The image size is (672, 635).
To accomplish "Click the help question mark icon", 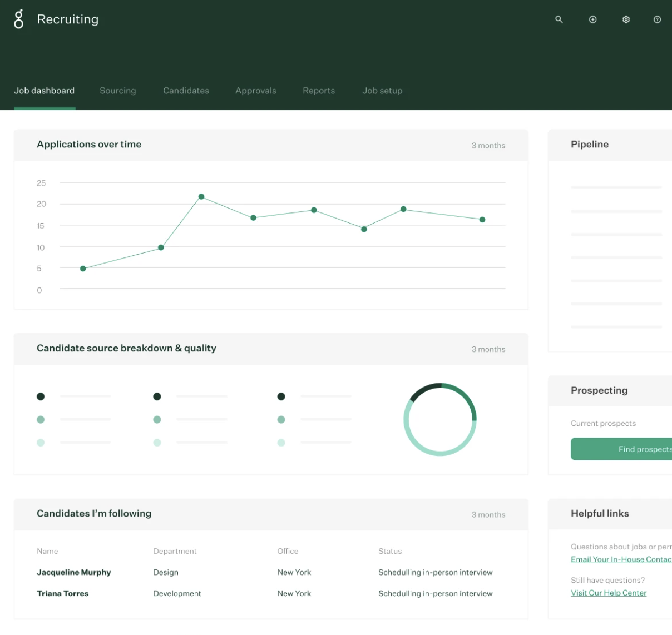I will coord(657,19).
